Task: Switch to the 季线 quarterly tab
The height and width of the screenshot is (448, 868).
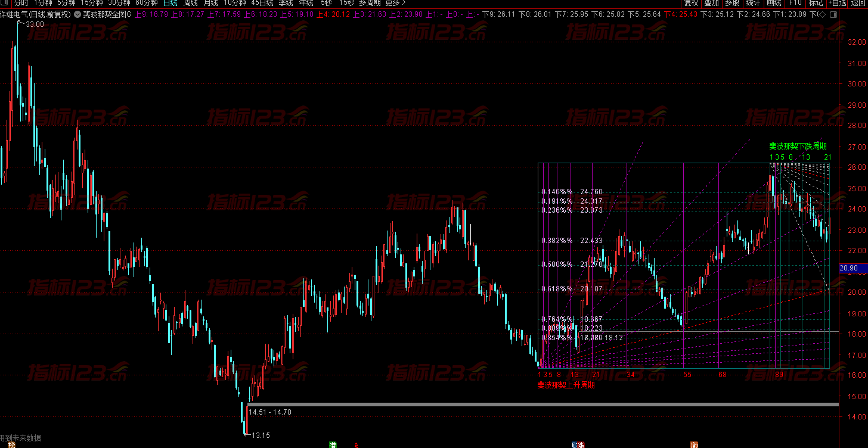Action: click(x=286, y=3)
